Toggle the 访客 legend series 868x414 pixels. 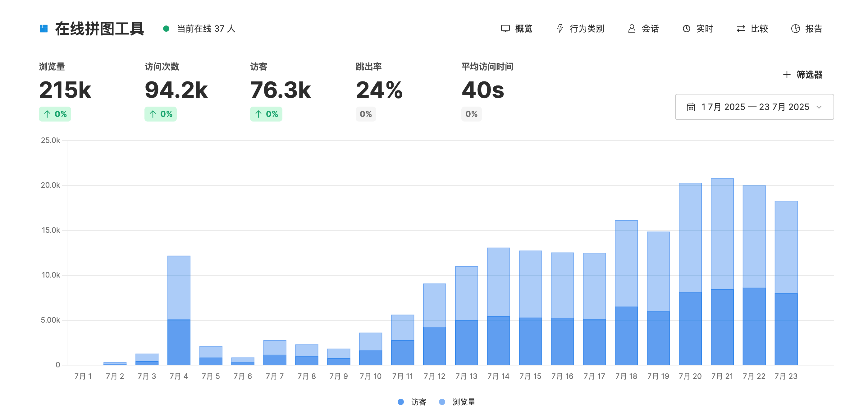pyautogui.click(x=412, y=402)
